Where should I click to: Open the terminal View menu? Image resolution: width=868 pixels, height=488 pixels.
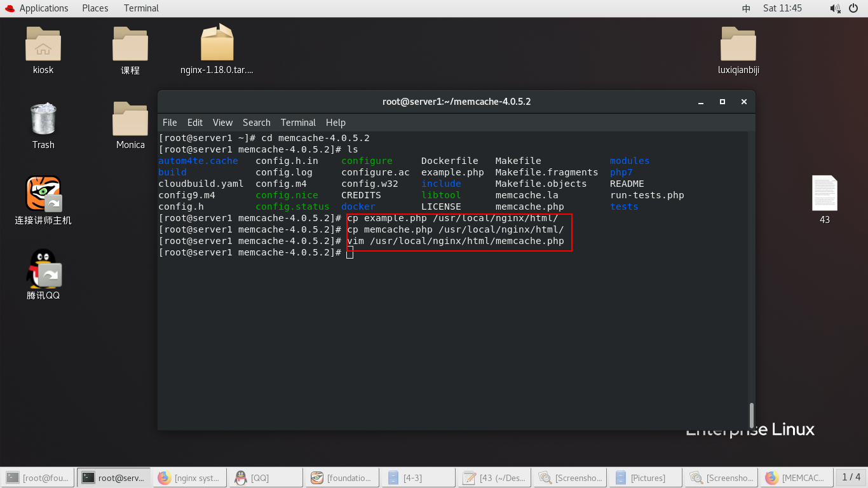pyautogui.click(x=222, y=123)
